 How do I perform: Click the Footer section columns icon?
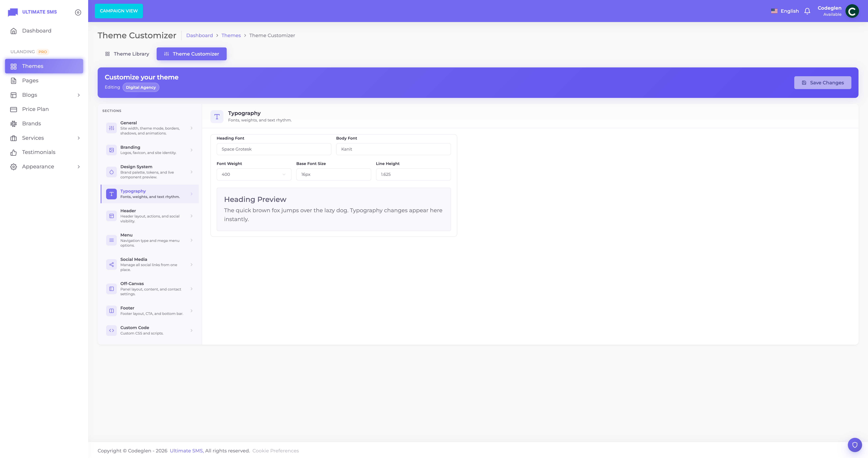click(112, 311)
